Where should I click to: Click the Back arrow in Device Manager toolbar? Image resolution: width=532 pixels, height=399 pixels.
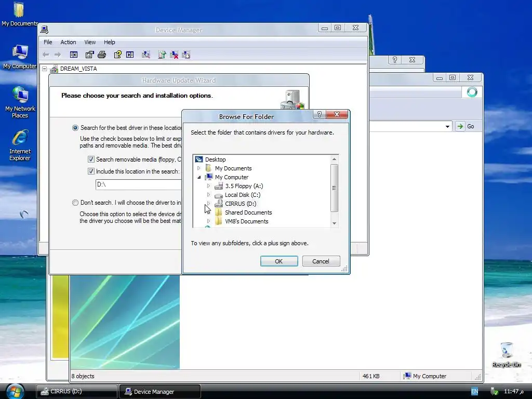pyautogui.click(x=46, y=55)
